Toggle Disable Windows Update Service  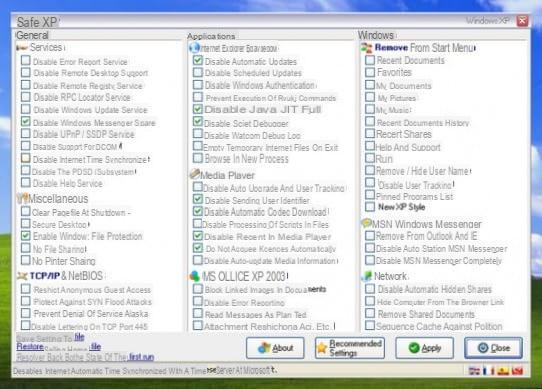[26, 109]
